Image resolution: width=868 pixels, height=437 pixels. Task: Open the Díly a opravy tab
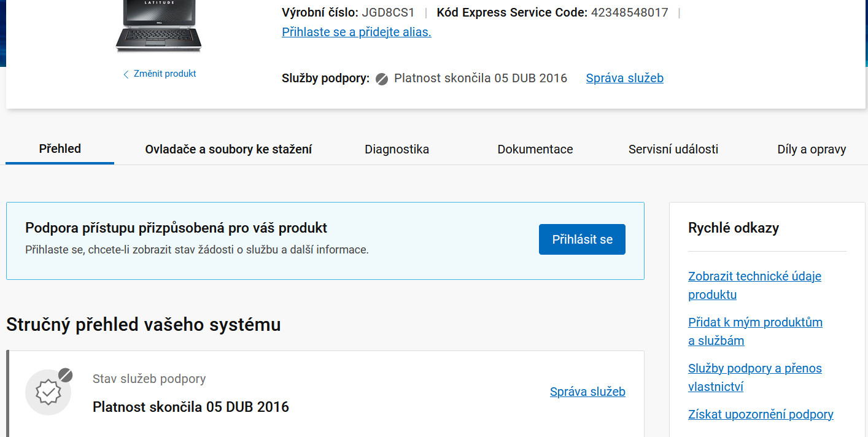pos(812,149)
